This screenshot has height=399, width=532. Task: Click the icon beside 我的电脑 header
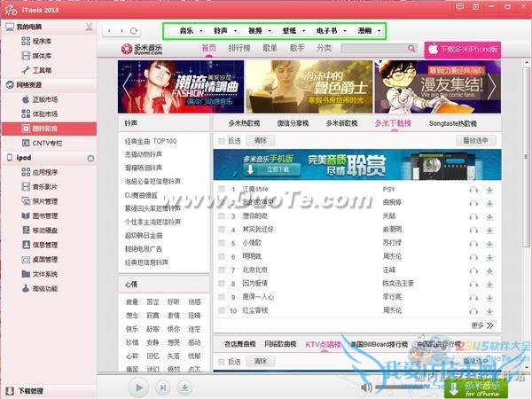pyautogui.click(x=90, y=27)
